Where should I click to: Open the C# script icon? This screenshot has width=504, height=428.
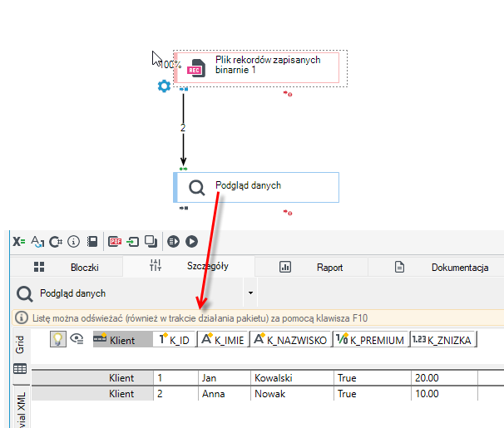[56, 242]
